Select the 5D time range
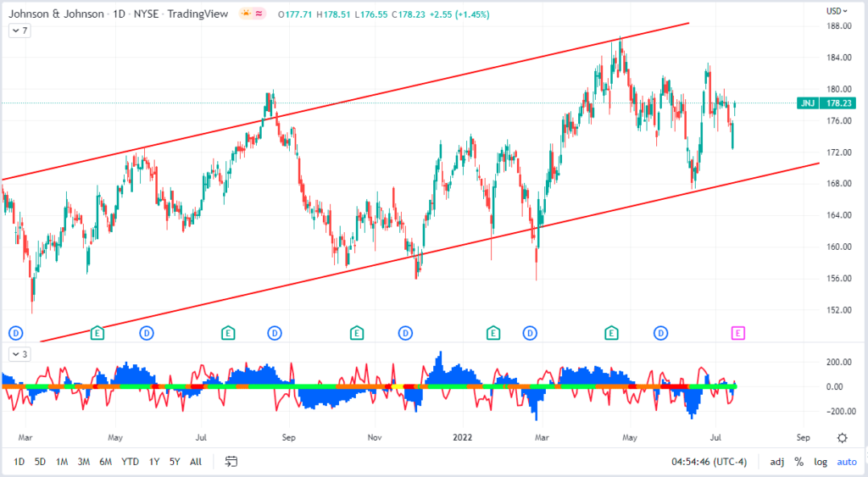This screenshot has height=477, width=868. point(40,462)
